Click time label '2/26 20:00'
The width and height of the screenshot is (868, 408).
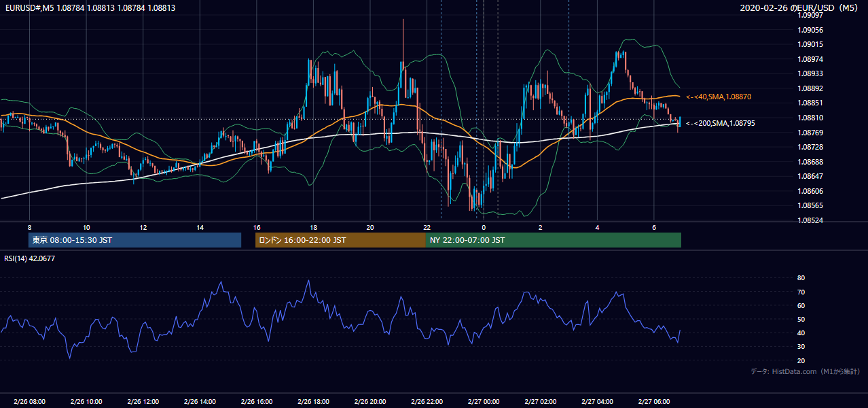[x=370, y=402]
